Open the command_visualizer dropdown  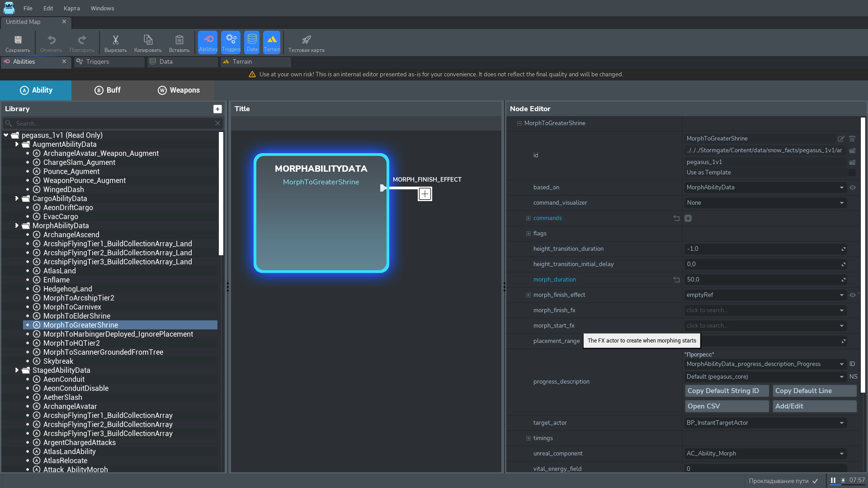point(765,203)
